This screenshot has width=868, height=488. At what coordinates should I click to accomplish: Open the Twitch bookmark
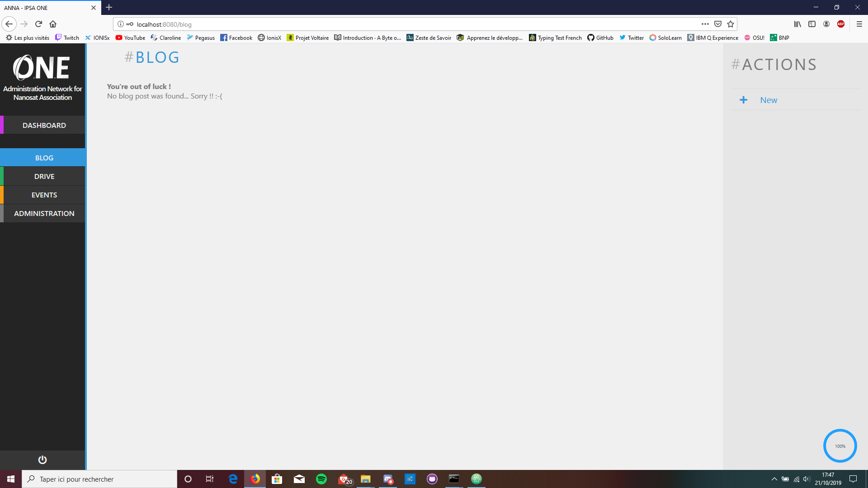coord(67,38)
